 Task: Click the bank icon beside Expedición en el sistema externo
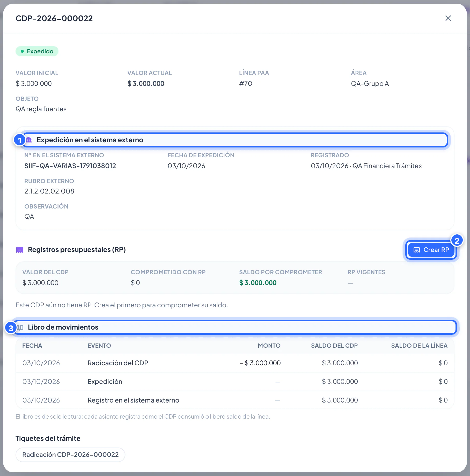click(29, 140)
